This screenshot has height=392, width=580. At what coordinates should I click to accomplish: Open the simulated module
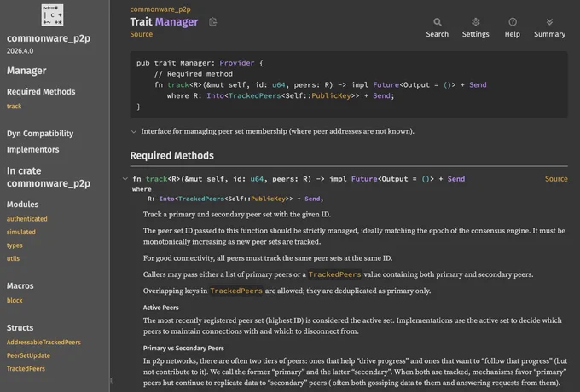click(x=21, y=232)
